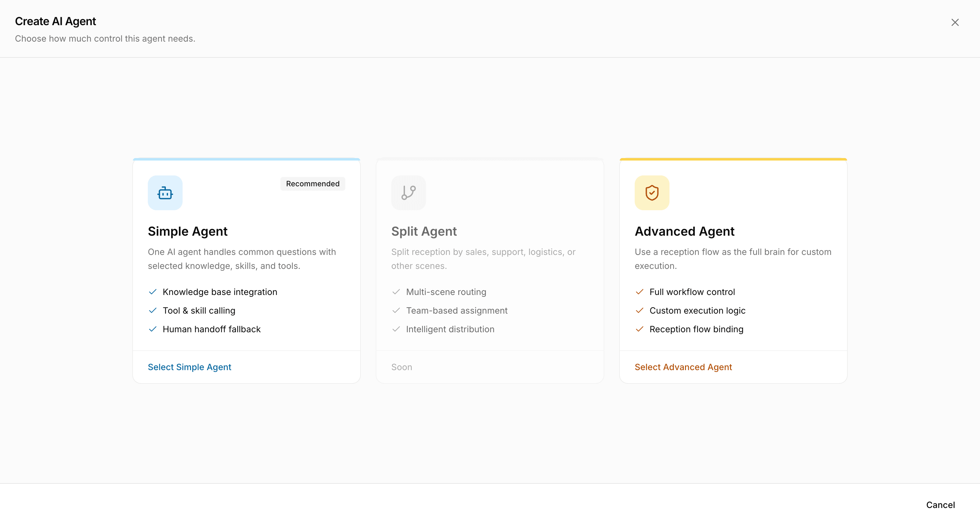
Task: Click checkmark beside Human handoff fallback
Action: tap(152, 329)
